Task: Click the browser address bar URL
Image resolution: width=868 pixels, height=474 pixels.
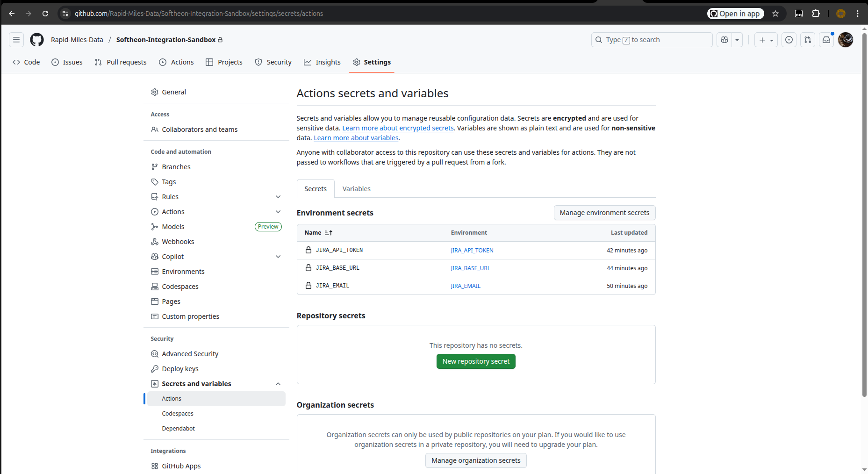Action: coord(199,14)
